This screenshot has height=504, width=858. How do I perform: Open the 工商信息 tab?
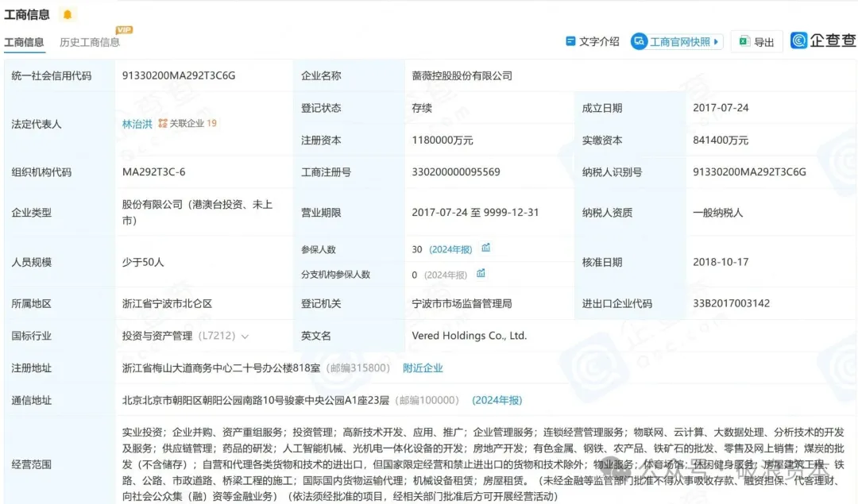pos(24,42)
